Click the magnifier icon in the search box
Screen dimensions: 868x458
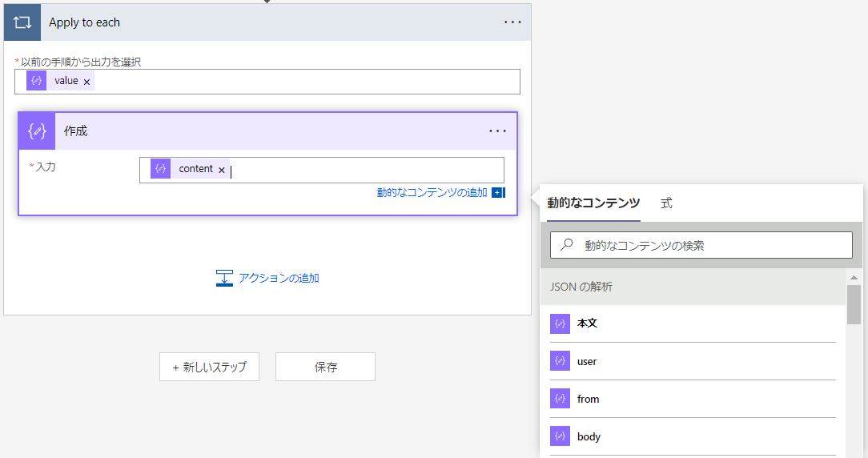566,245
